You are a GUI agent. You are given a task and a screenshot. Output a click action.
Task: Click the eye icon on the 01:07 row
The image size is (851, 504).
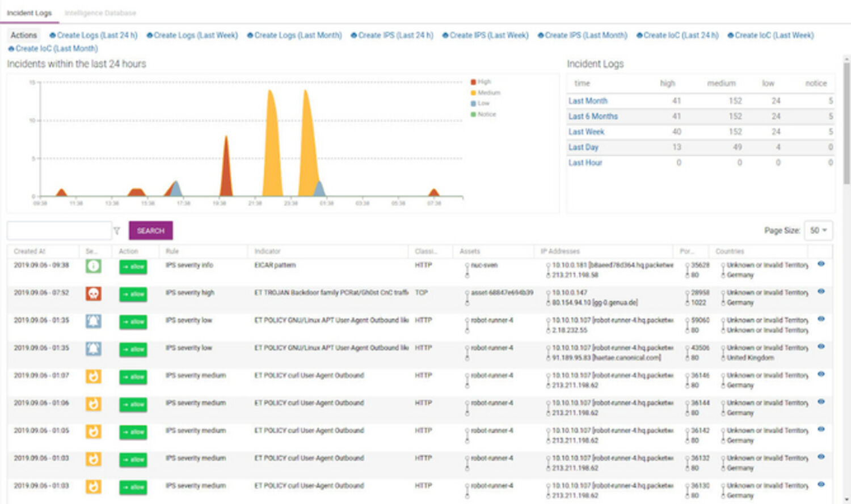(x=821, y=374)
